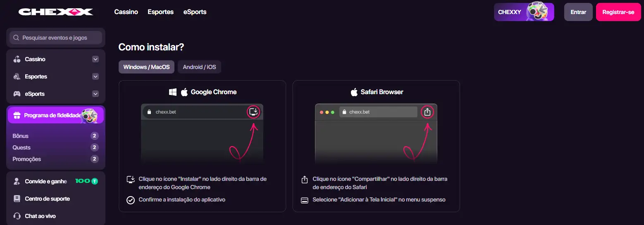Click the CHEXXY banner button
The height and width of the screenshot is (225, 644).
click(x=524, y=12)
